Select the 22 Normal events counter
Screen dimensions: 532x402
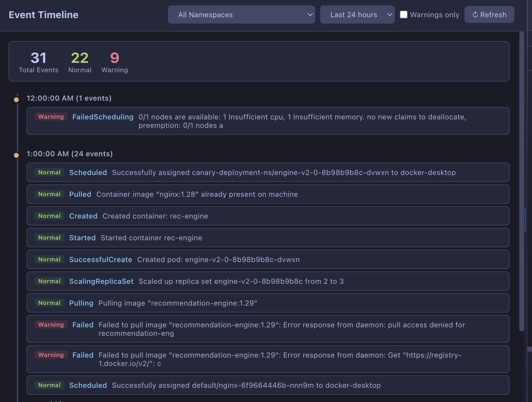80,61
